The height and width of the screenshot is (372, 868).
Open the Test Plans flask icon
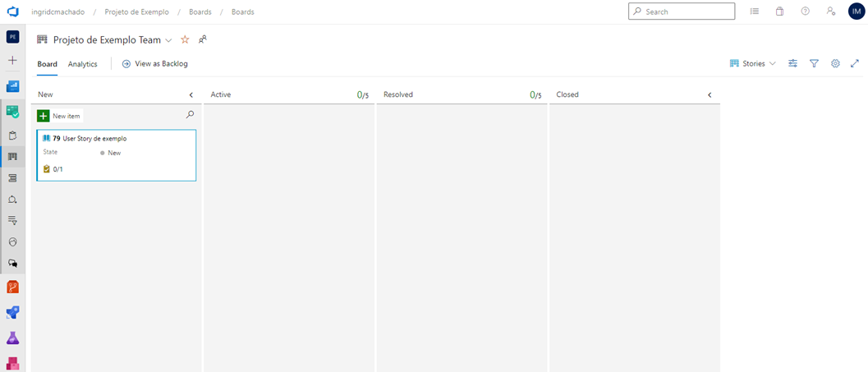tap(13, 338)
